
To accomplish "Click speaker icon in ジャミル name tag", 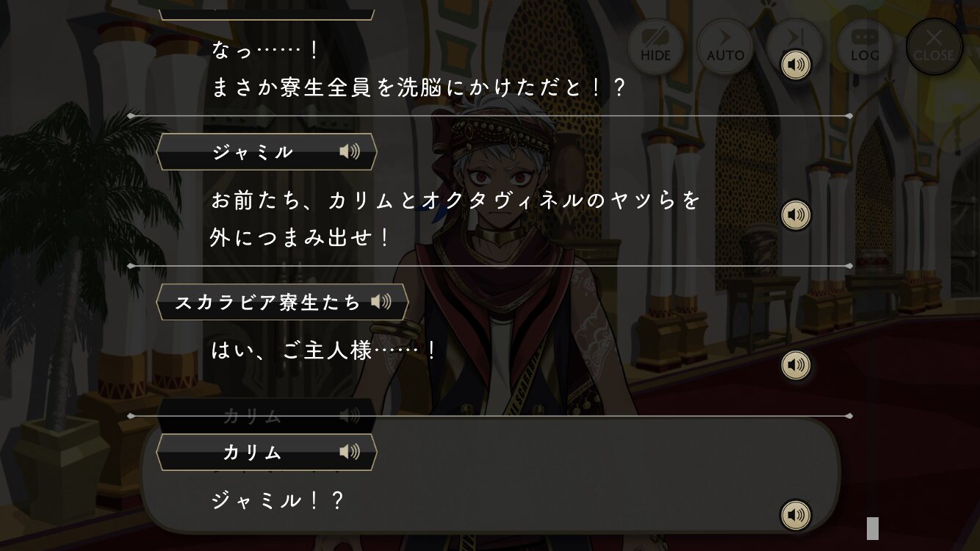I will coord(350,152).
